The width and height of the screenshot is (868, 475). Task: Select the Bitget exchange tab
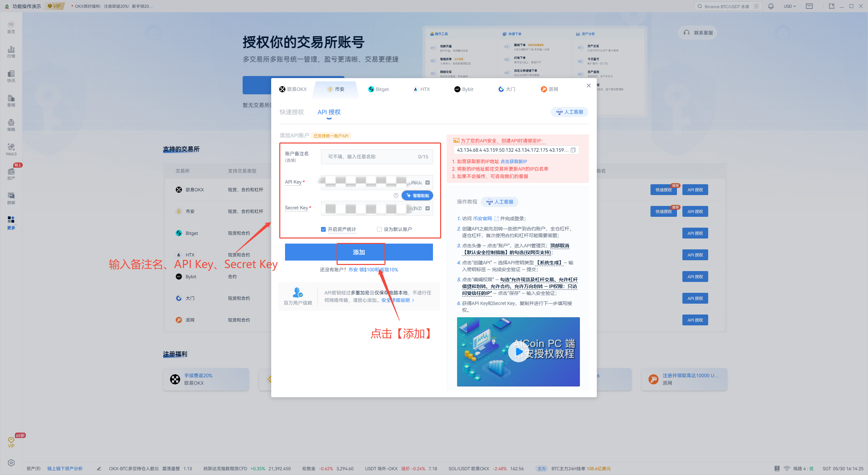click(379, 89)
